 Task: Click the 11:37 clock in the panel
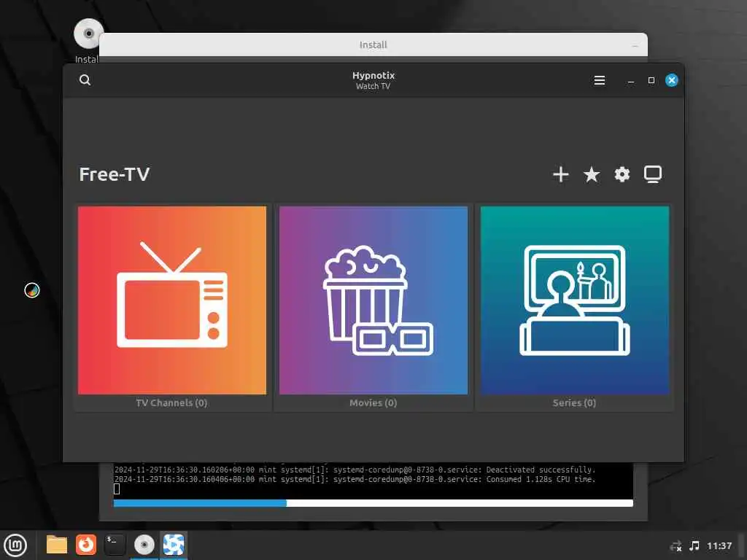tap(719, 545)
